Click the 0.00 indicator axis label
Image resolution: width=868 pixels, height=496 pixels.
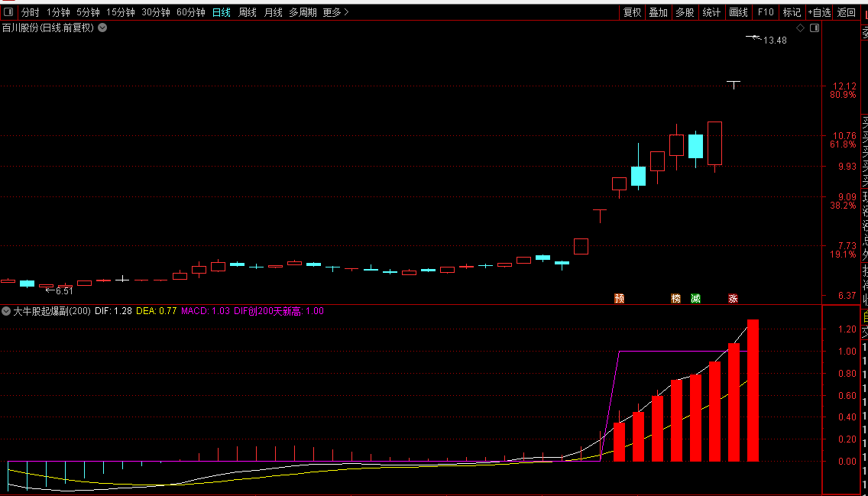click(847, 461)
